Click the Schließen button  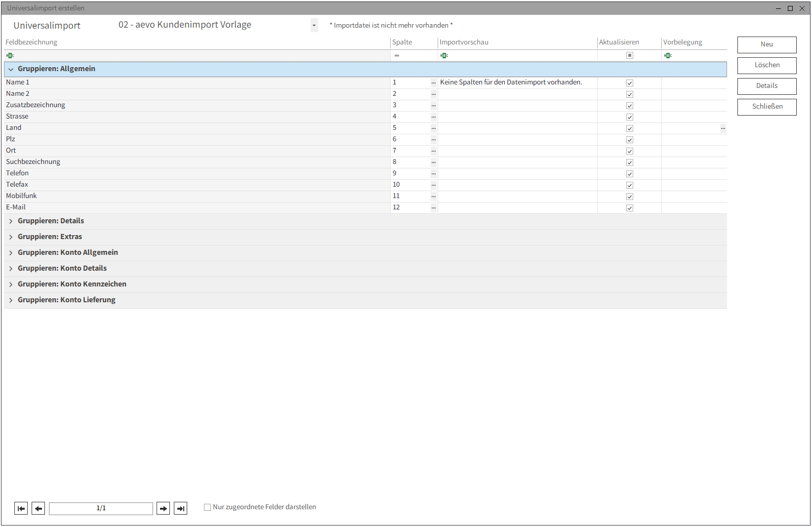(767, 107)
